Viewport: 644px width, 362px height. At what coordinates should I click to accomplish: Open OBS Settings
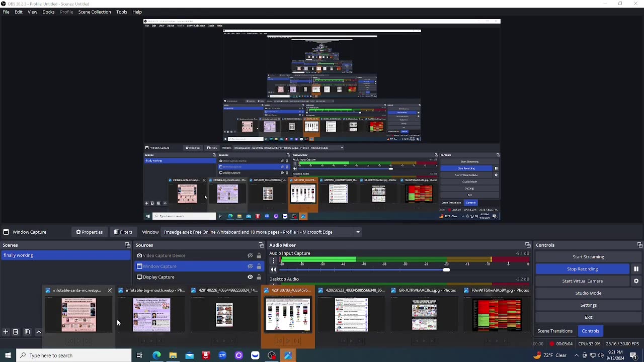tap(588, 305)
